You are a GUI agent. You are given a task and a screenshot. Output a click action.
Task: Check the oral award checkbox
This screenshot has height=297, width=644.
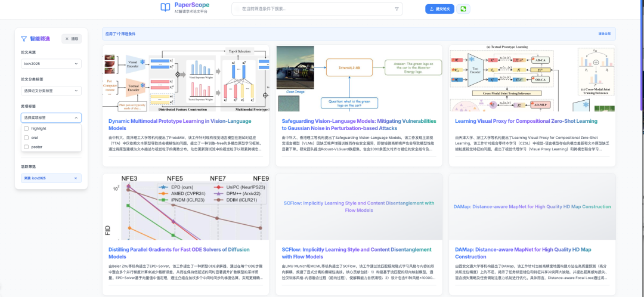(26, 137)
